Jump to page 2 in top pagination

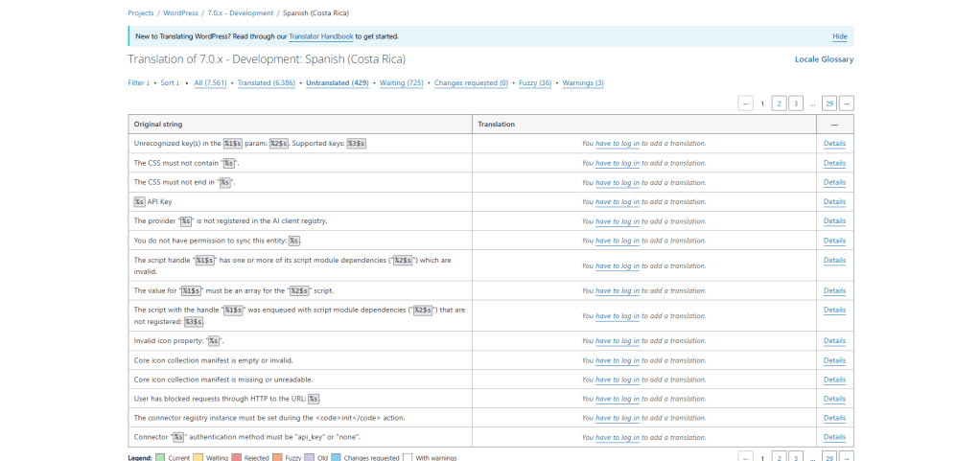[779, 104]
